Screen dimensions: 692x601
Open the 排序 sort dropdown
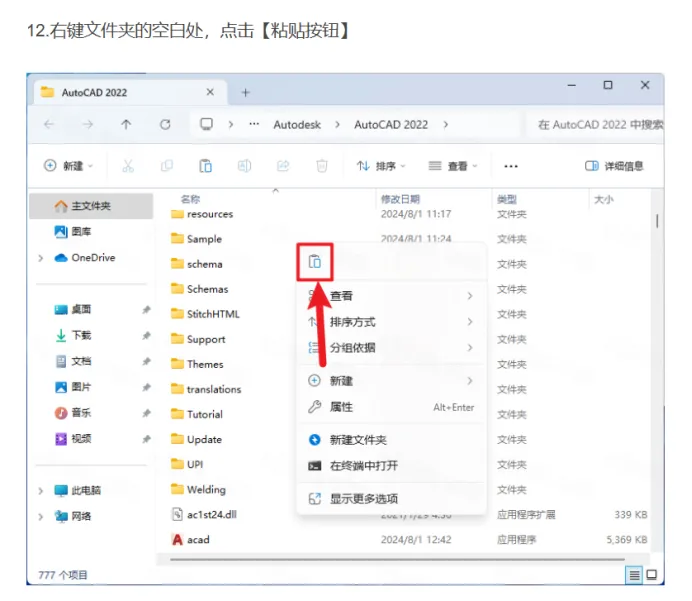[381, 166]
